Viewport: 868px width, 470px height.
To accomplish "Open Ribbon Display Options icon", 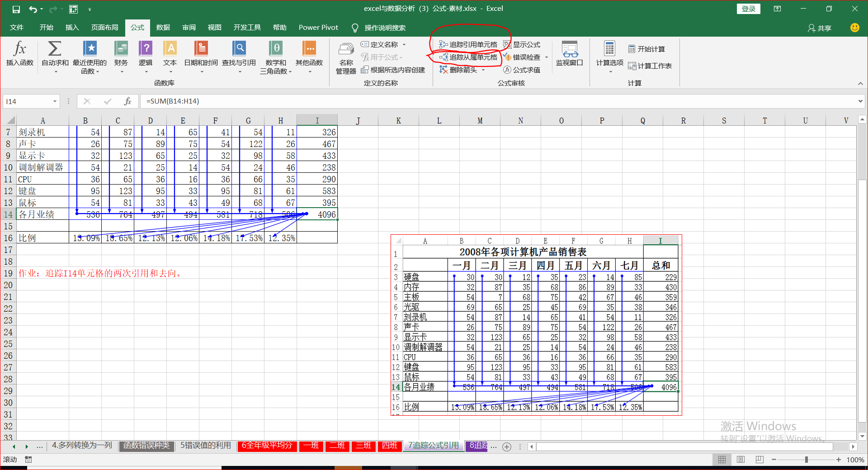I will (x=777, y=9).
